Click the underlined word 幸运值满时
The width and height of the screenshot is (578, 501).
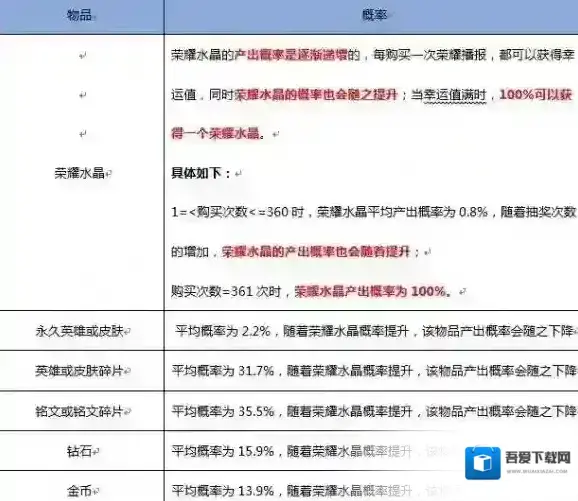click(455, 95)
